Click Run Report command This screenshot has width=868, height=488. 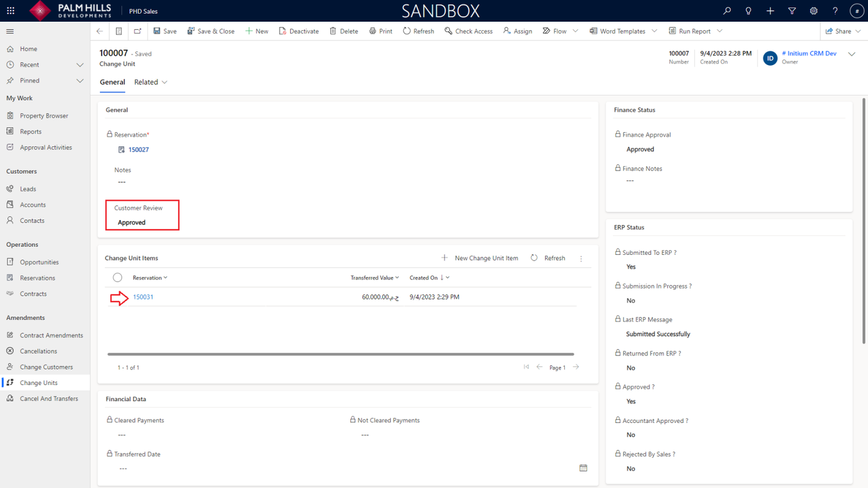click(689, 31)
